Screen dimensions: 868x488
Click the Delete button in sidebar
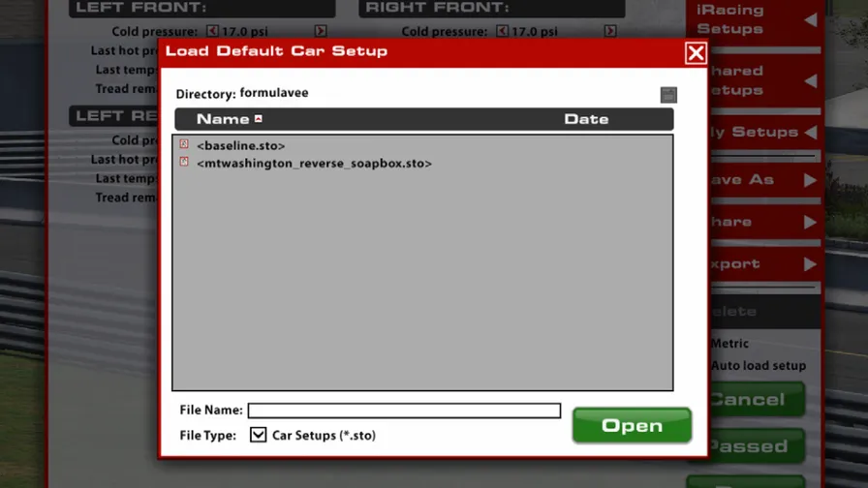(764, 312)
